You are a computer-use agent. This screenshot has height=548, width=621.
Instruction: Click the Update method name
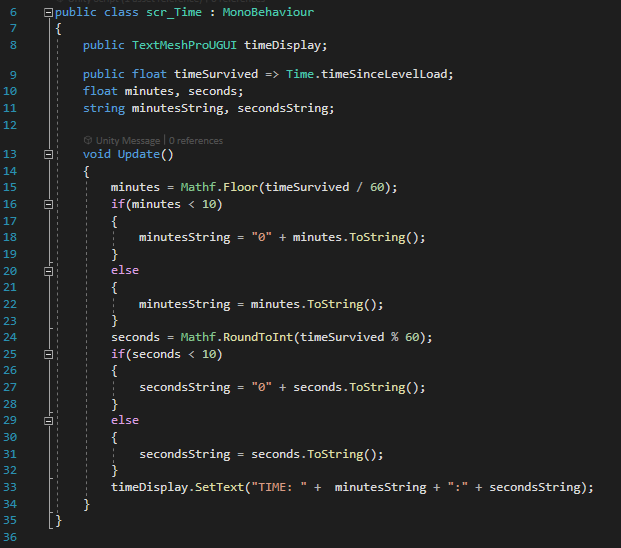point(138,155)
